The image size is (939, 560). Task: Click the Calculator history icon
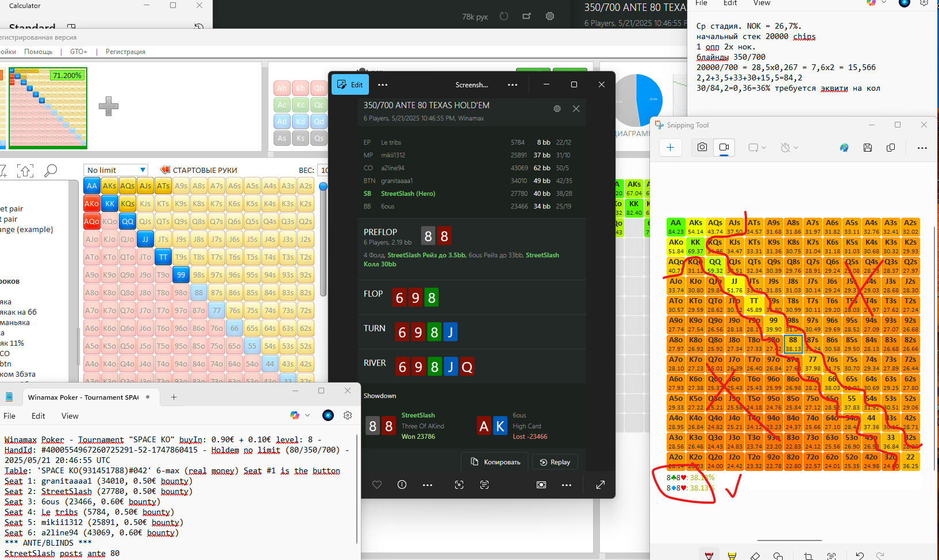[x=199, y=26]
